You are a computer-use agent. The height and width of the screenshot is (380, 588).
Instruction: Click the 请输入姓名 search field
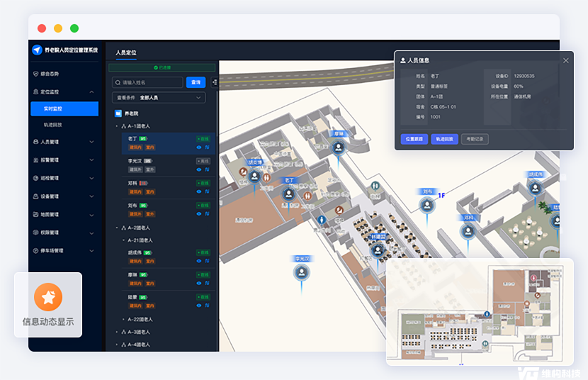pyautogui.click(x=147, y=82)
